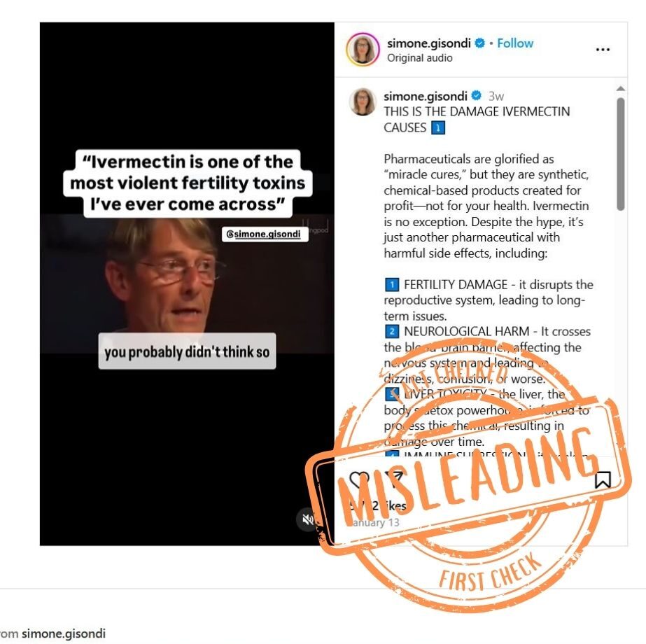Tap the @simone.gisondi tag on the video
Viewport: 646px width, 644px height.
(265, 234)
